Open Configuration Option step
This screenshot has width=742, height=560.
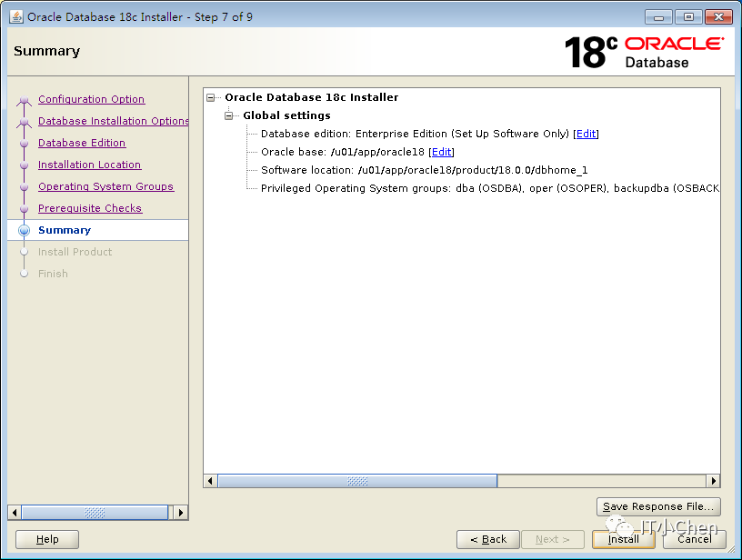tap(91, 99)
